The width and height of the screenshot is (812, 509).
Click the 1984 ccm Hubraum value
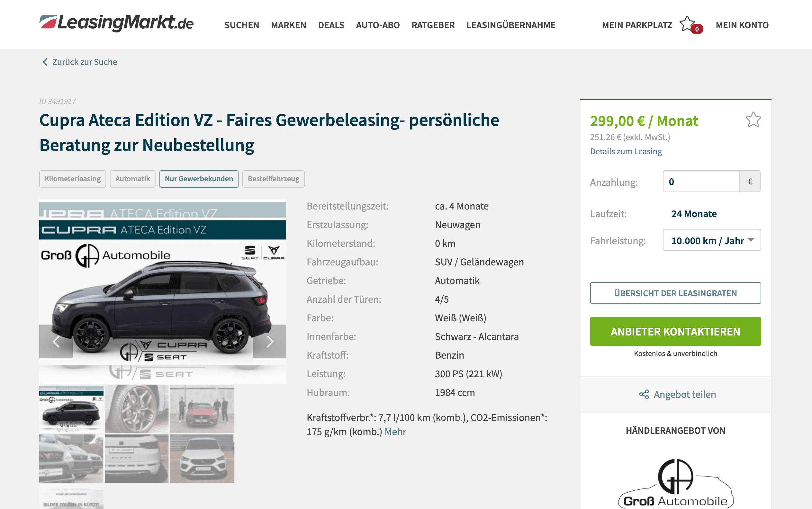[455, 393]
